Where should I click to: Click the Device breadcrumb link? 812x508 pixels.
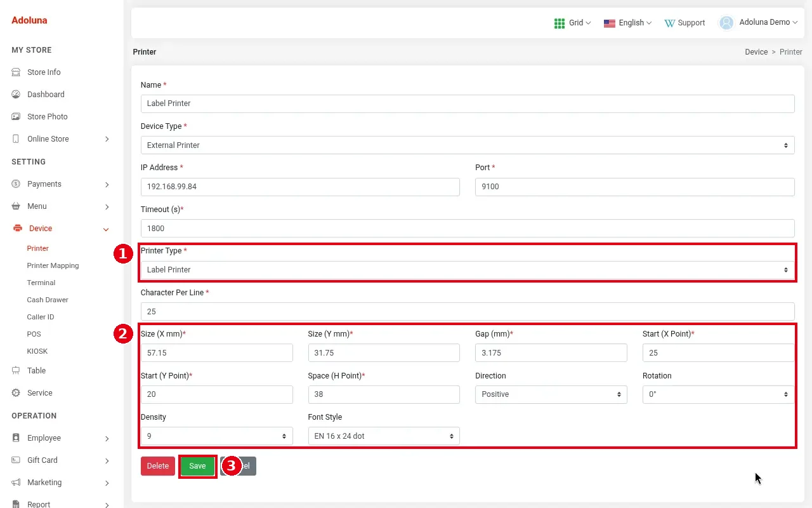(x=756, y=52)
